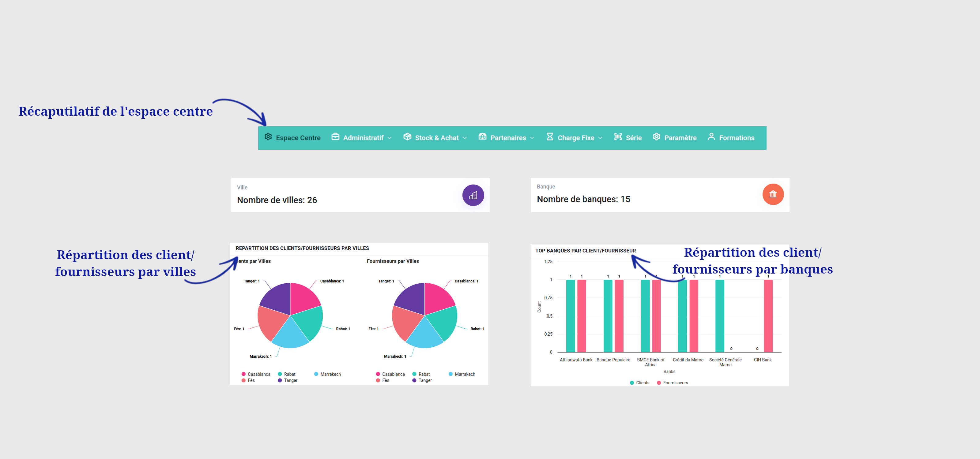Click the Charge Fixe hourglass icon
The height and width of the screenshot is (459, 980).
coord(550,136)
